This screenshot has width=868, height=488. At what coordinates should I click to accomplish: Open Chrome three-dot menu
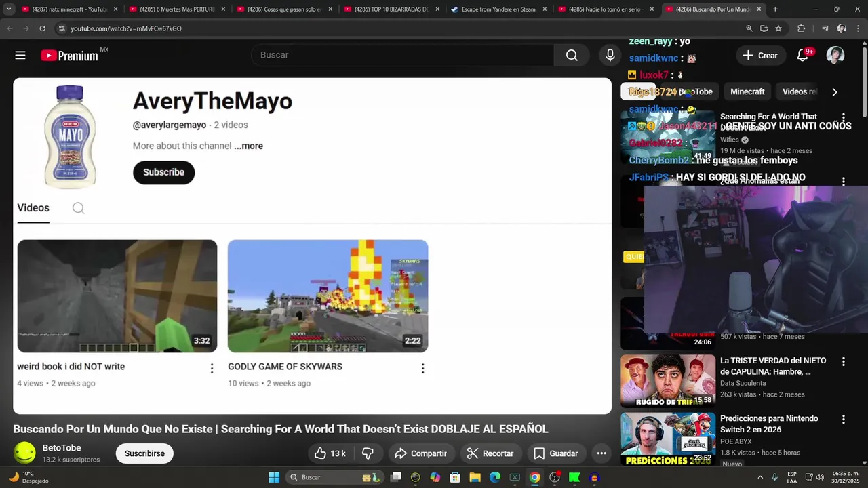(x=859, y=28)
